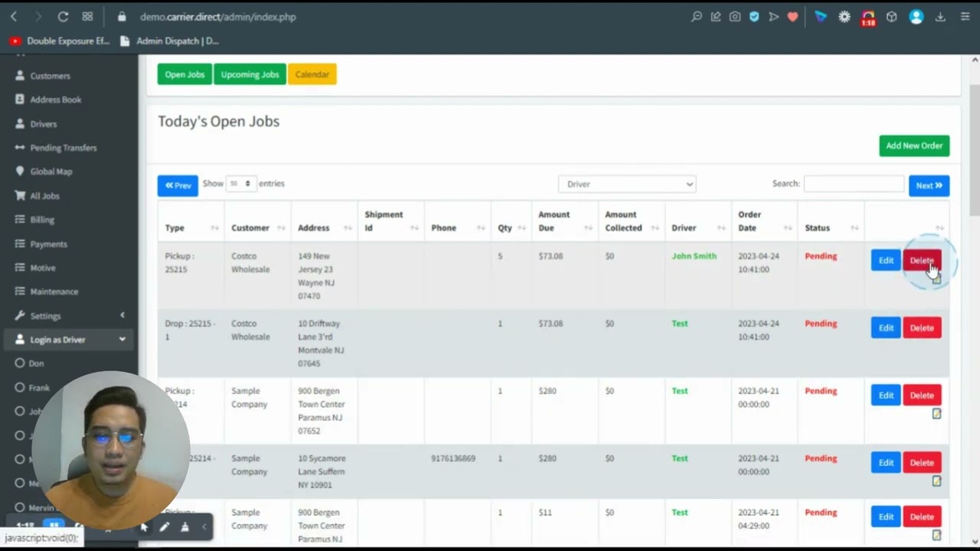Switch to the Upcoming Jobs tab

(250, 74)
